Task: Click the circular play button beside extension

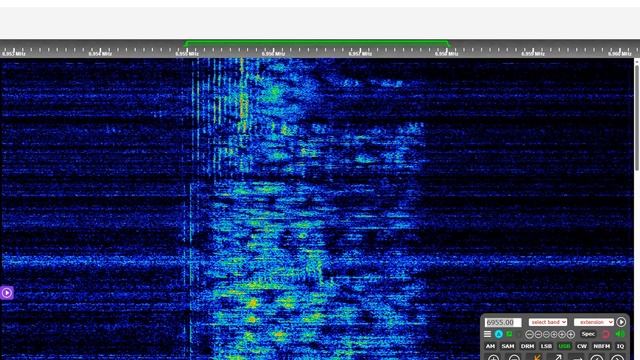Action: click(x=621, y=322)
